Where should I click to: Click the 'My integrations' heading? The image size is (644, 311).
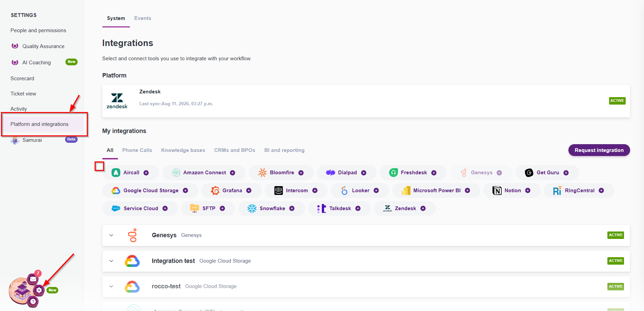click(x=124, y=131)
